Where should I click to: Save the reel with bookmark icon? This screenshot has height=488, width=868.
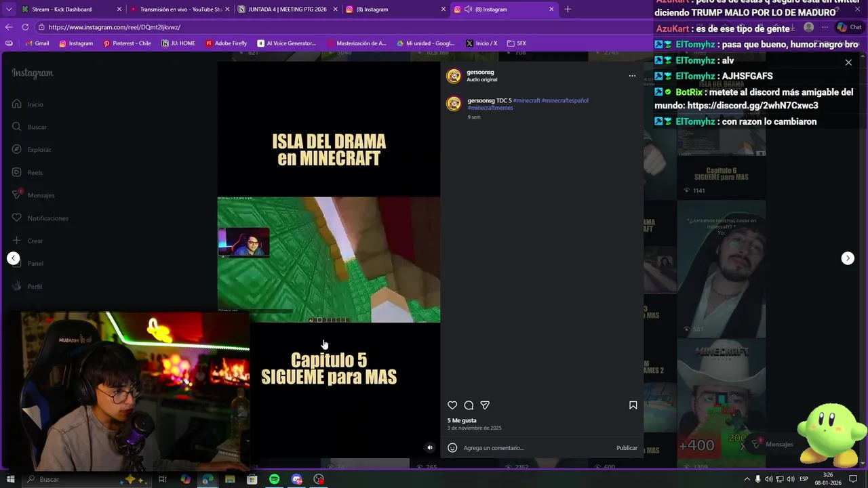point(633,405)
